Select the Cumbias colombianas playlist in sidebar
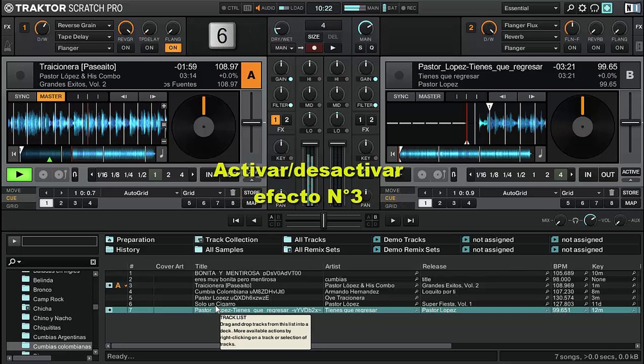This screenshot has width=644, height=364. [62, 346]
